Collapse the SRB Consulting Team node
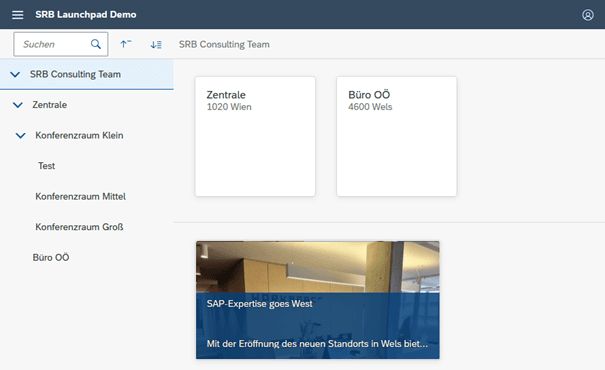 click(15, 74)
